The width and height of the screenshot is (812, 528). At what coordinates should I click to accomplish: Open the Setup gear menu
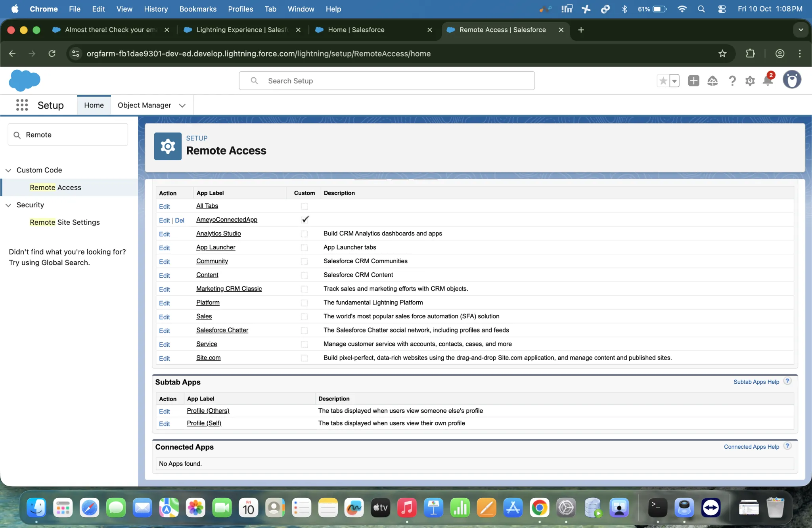tap(750, 81)
